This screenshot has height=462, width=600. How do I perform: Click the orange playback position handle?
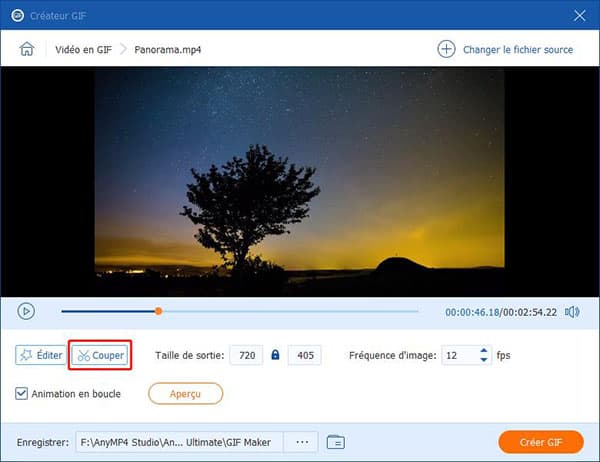click(158, 311)
